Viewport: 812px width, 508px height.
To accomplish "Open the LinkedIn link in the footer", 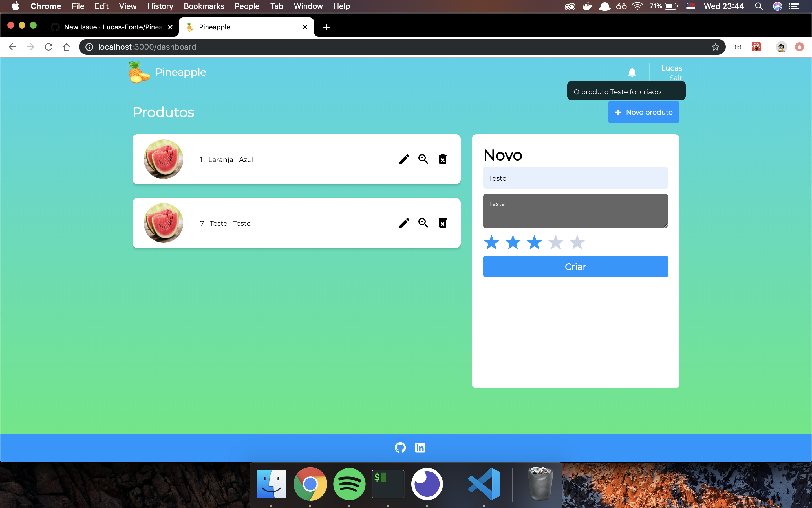I will [420, 448].
